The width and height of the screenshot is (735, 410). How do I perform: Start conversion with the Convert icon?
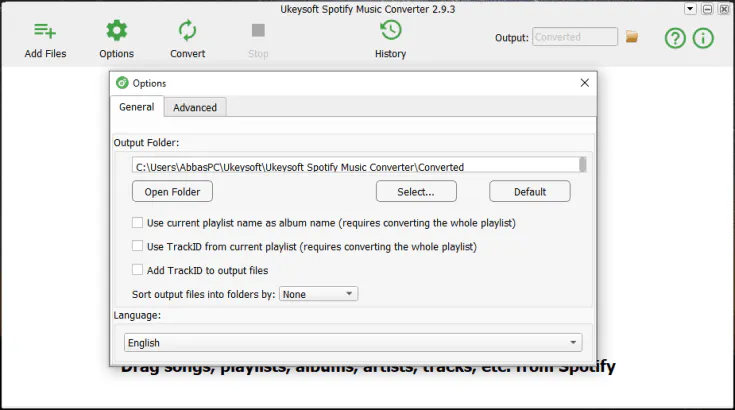188,31
